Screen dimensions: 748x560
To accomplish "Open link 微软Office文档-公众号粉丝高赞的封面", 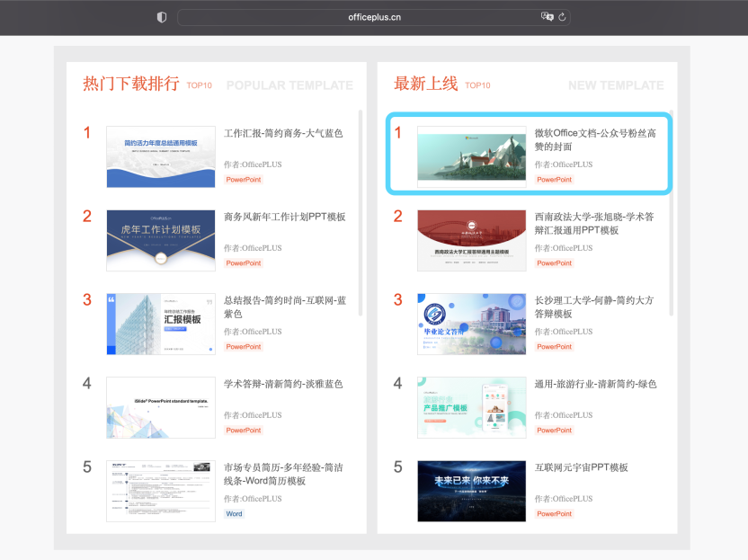I will coord(595,139).
